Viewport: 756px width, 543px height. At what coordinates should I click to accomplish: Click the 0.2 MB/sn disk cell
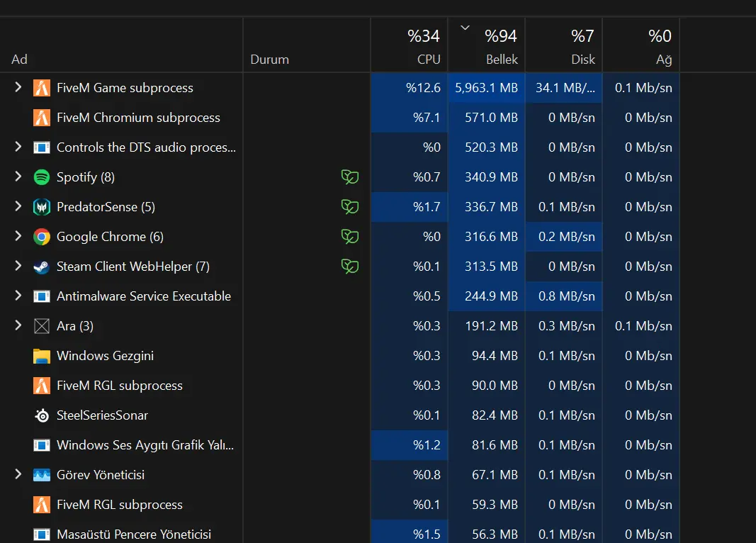[563, 237]
